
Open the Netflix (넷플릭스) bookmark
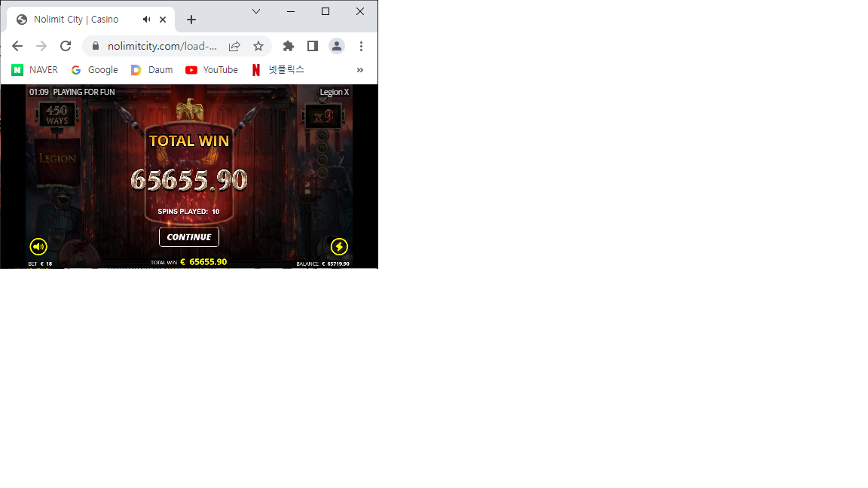[278, 70]
